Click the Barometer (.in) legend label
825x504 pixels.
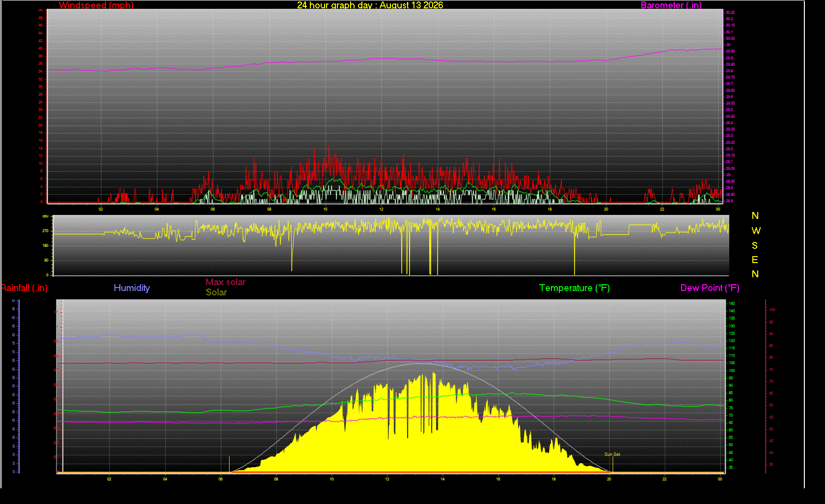tap(671, 5)
